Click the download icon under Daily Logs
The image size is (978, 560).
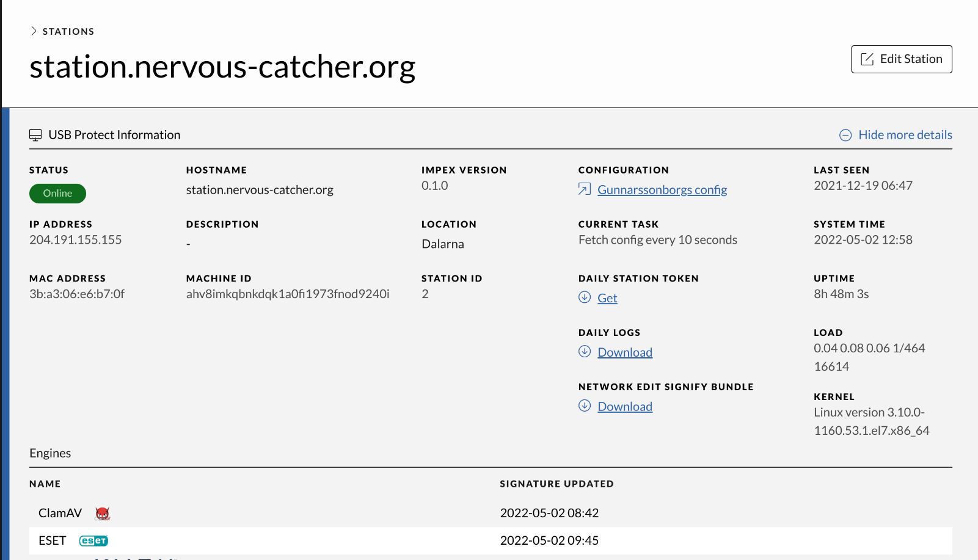[585, 351]
